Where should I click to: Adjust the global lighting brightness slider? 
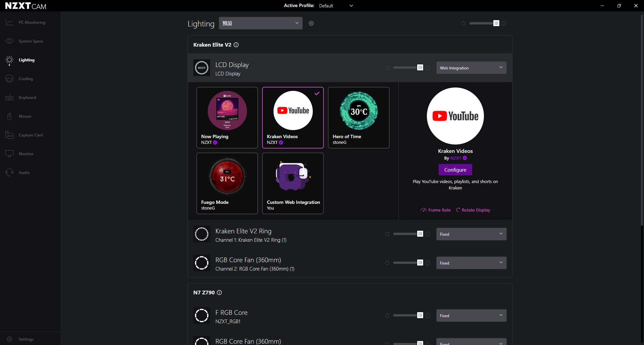pyautogui.click(x=484, y=23)
